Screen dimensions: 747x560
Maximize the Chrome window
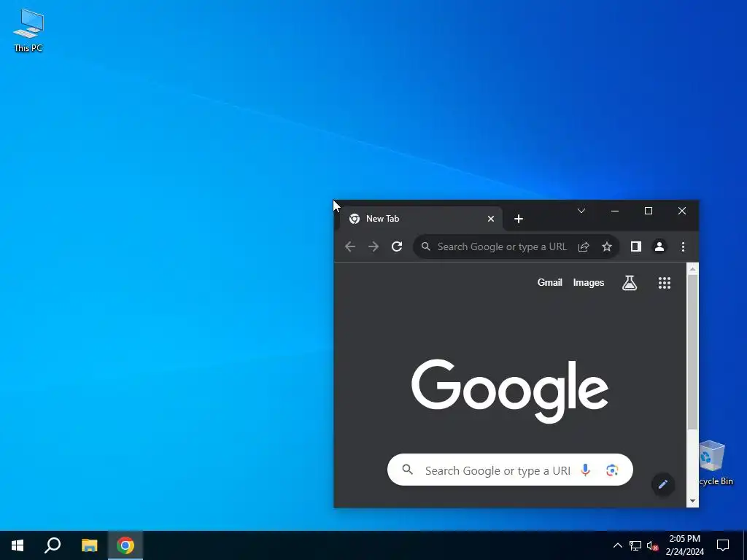click(649, 211)
